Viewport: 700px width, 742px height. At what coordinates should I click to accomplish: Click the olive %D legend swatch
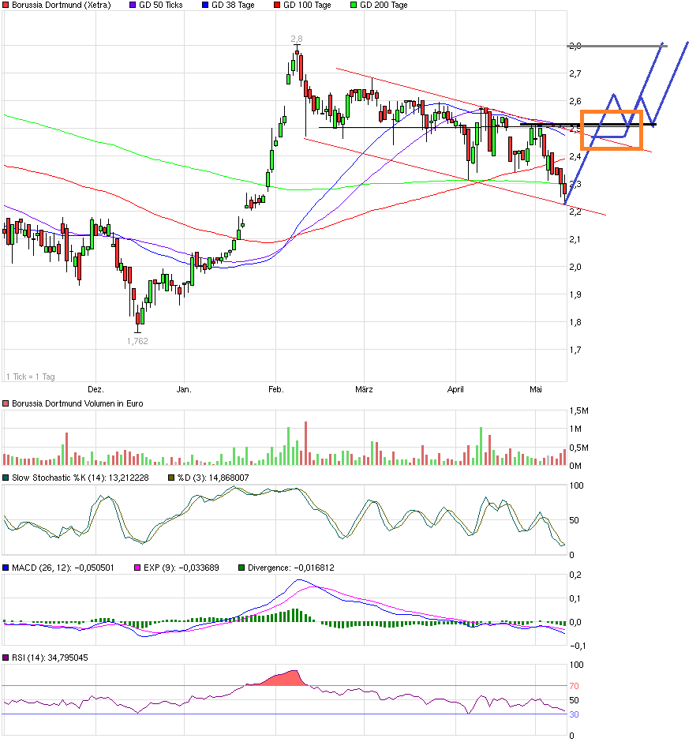[171, 478]
